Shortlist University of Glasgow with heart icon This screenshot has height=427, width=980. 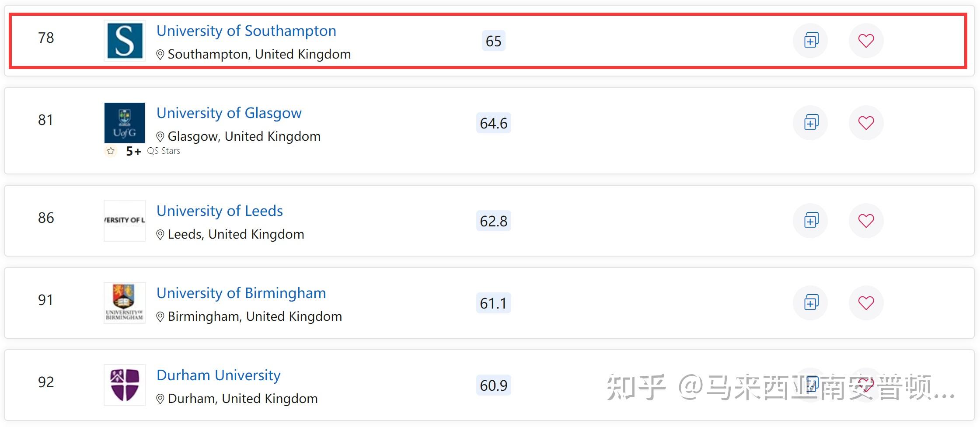click(x=866, y=123)
